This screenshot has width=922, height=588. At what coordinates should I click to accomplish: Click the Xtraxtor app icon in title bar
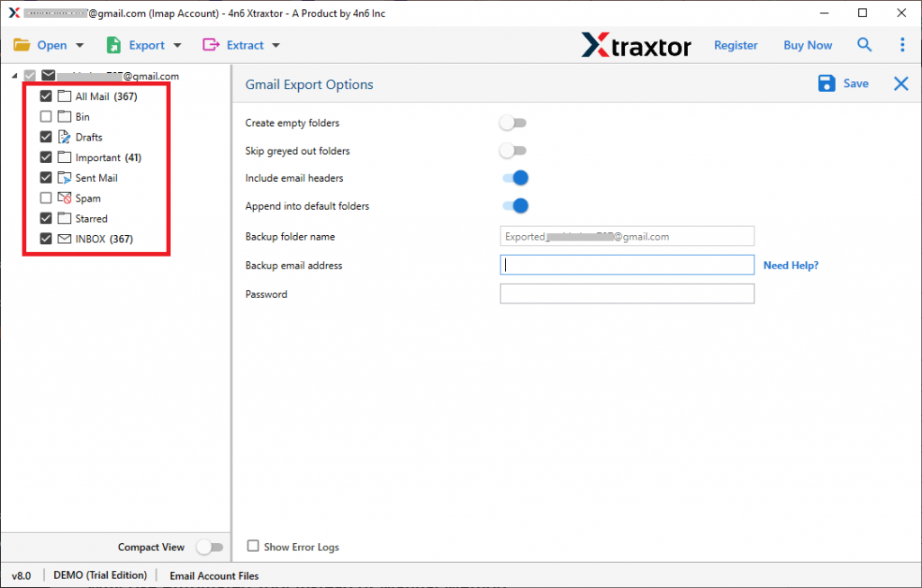[14, 13]
